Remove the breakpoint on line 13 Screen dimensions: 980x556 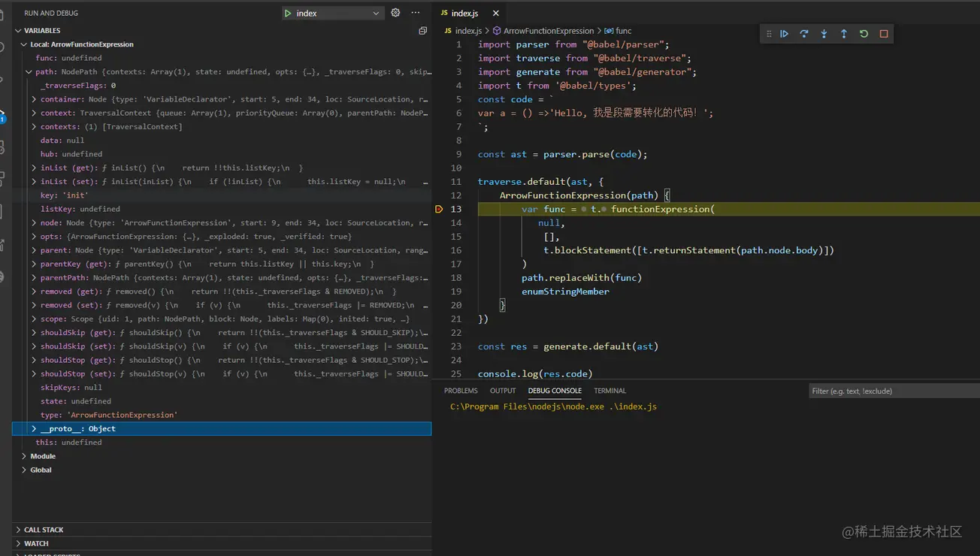pos(440,209)
